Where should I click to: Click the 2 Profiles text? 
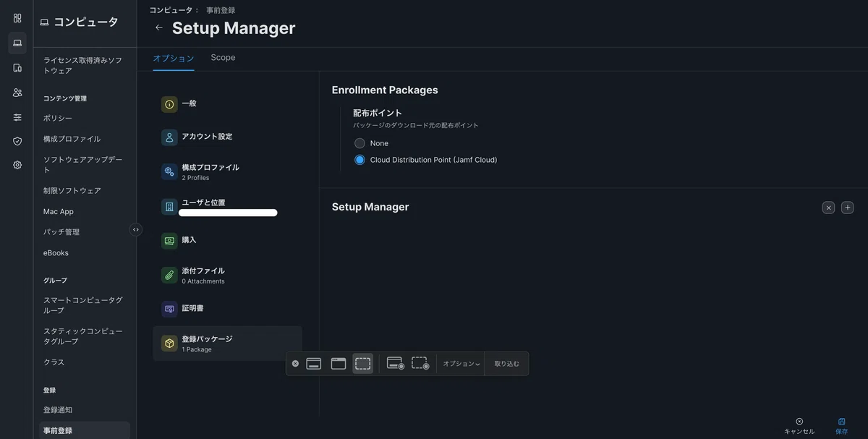click(195, 178)
